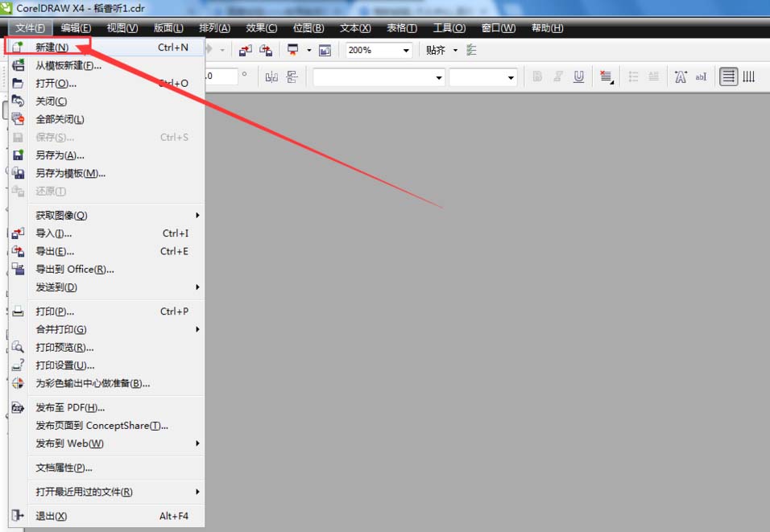Toggle italic text formatting

pyautogui.click(x=558, y=76)
